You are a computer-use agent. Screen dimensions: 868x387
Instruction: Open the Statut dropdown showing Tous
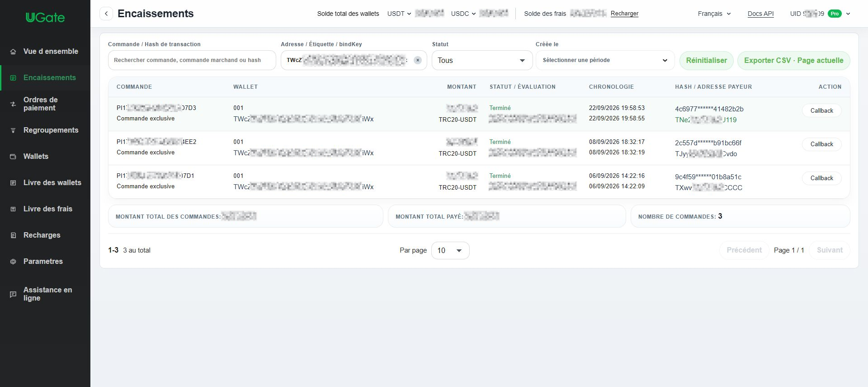point(481,60)
